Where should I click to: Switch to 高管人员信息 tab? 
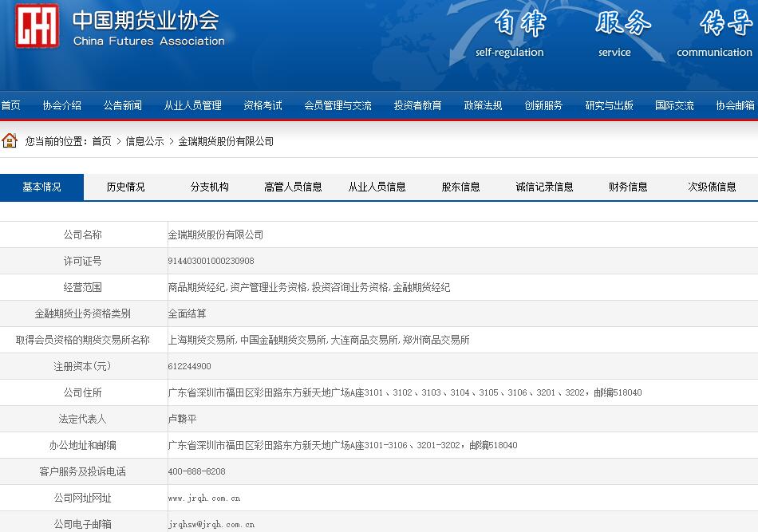point(293,187)
